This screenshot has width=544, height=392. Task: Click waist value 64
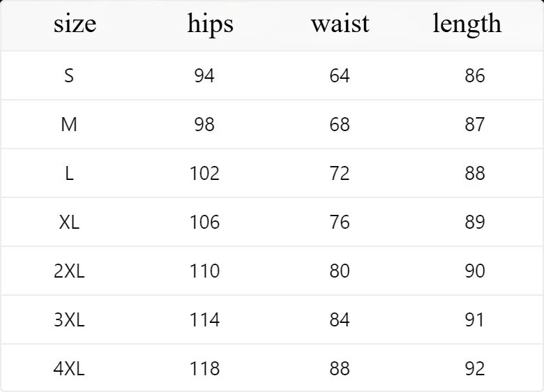340,75
